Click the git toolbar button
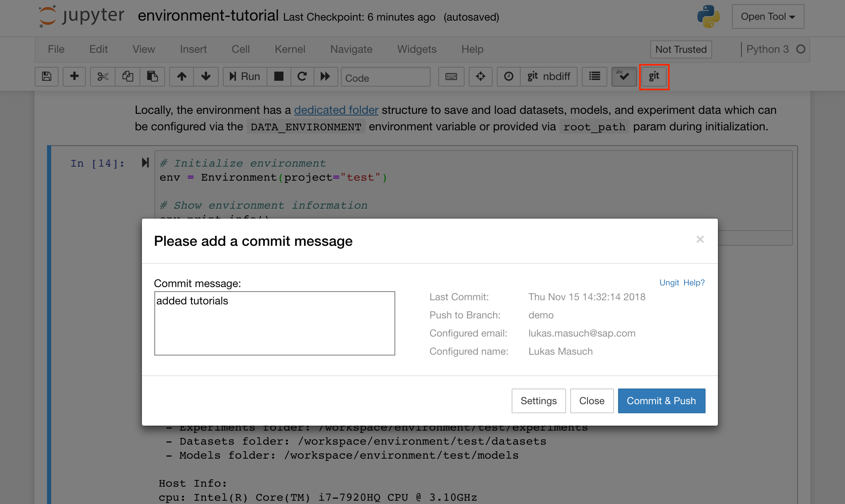845x504 pixels. click(x=654, y=76)
